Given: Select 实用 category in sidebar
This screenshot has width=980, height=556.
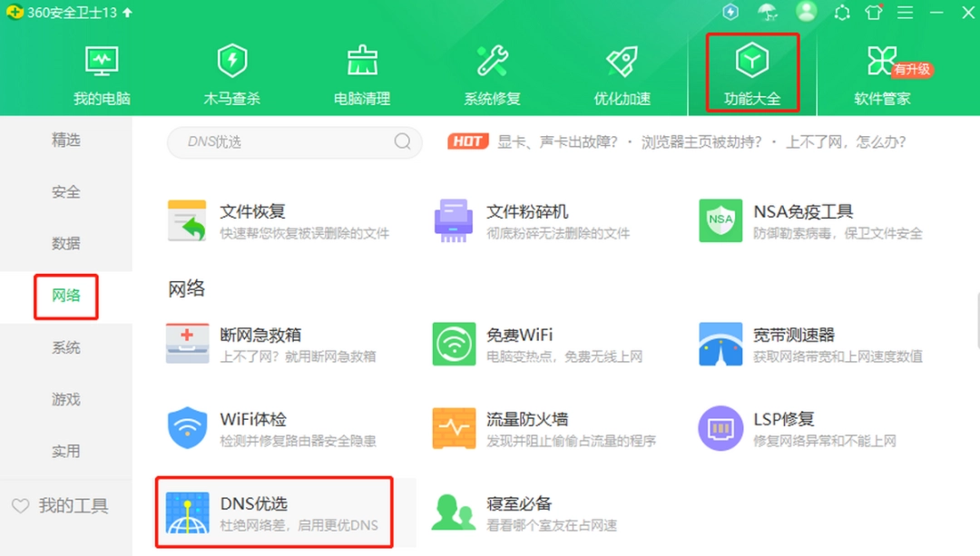Looking at the screenshot, I should 65,451.
